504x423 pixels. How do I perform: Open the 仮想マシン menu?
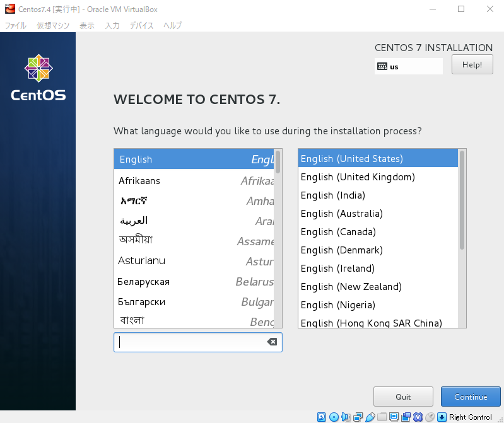[53, 26]
